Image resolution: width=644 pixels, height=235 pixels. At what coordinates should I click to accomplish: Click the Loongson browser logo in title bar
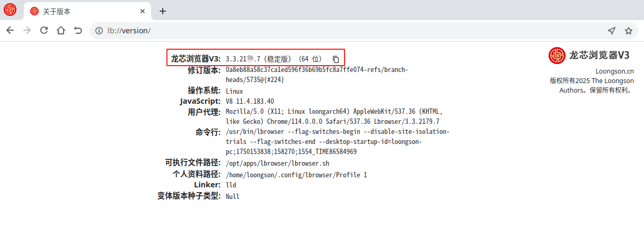tap(10, 10)
